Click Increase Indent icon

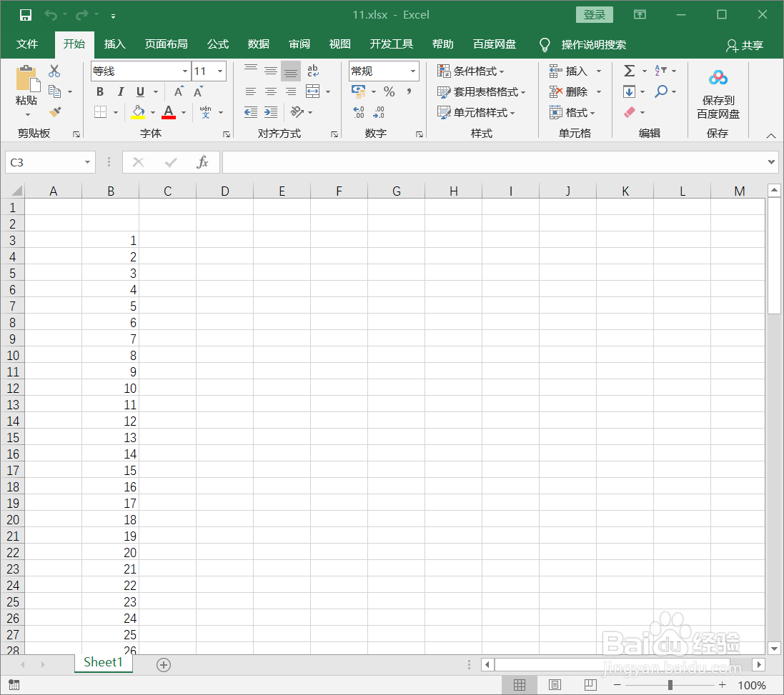click(270, 112)
